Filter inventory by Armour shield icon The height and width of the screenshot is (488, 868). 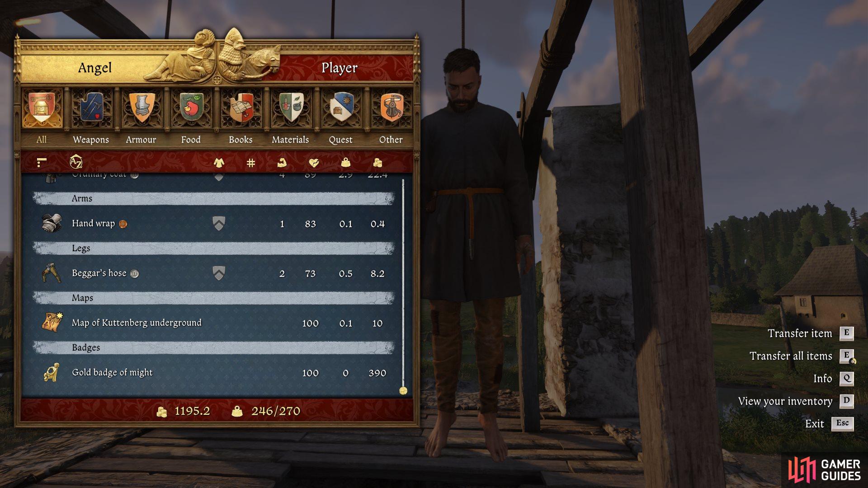[x=142, y=108]
